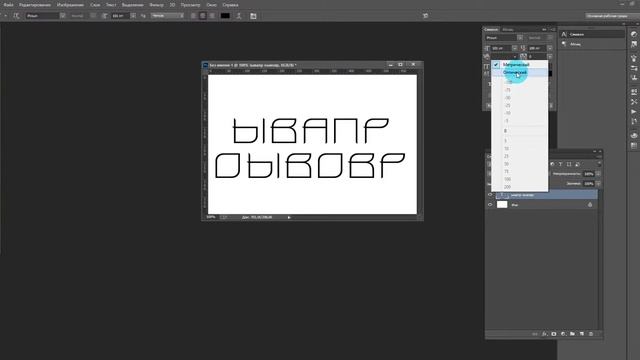Choose Метрический kerning option in dropdown
This screenshot has height=360, width=640.
(519, 64)
